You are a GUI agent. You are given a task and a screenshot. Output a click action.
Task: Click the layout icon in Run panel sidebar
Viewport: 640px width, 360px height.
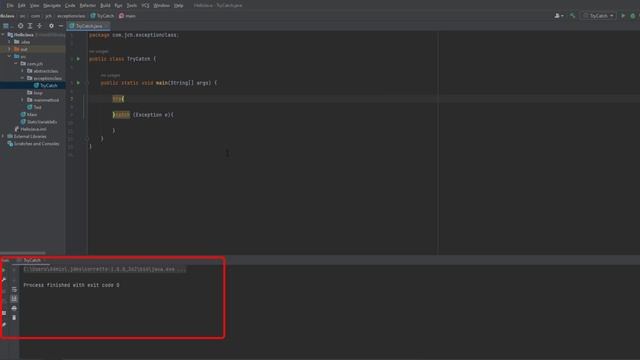click(4, 313)
